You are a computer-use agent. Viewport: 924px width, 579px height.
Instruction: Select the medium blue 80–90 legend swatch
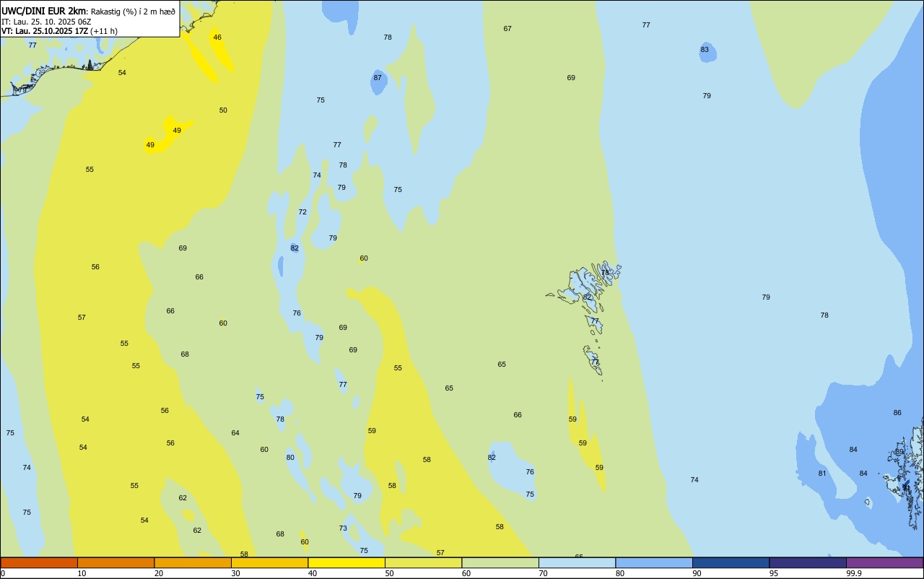(654, 562)
